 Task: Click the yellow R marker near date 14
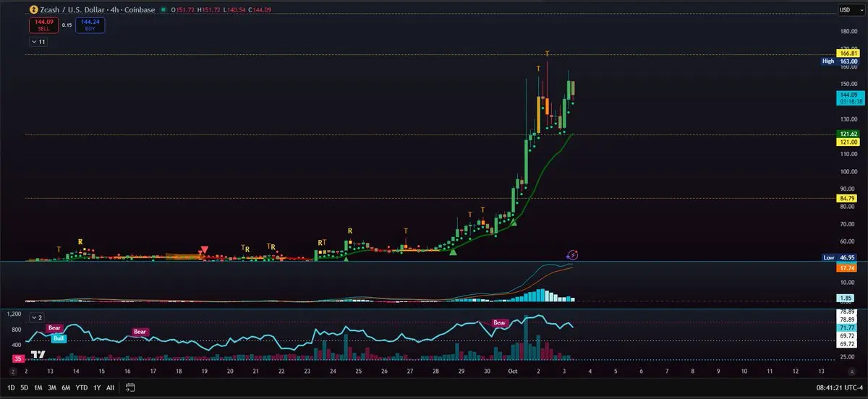pos(80,241)
